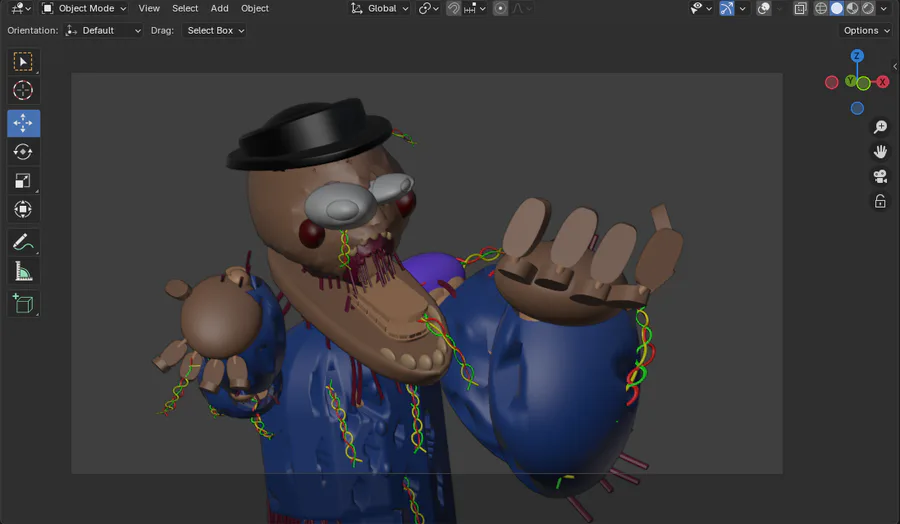Image resolution: width=900 pixels, height=524 pixels.
Task: Toggle proportional editing in header
Action: pos(500,8)
